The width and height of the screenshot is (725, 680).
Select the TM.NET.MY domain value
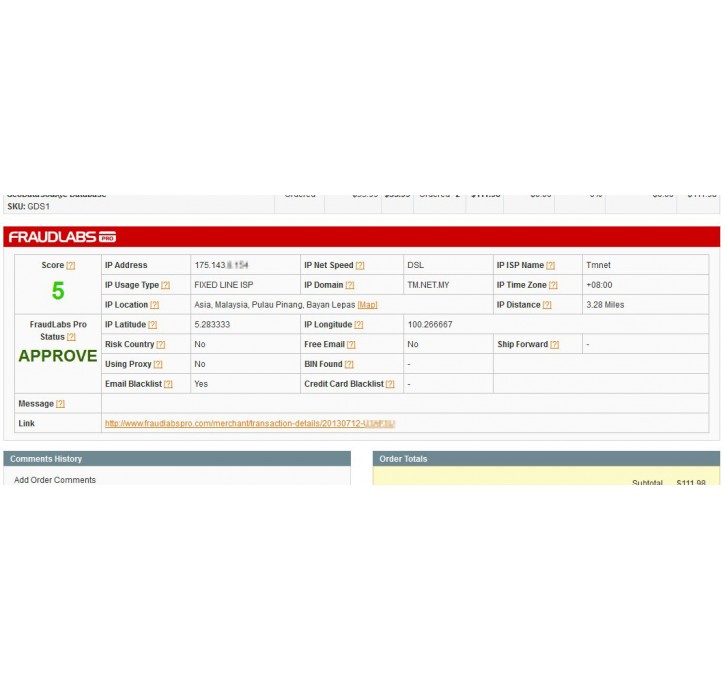(428, 285)
